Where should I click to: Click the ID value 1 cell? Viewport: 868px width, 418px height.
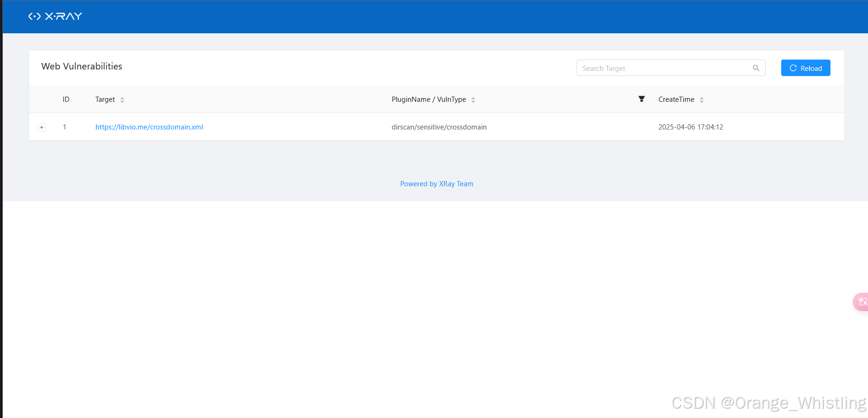pos(65,127)
